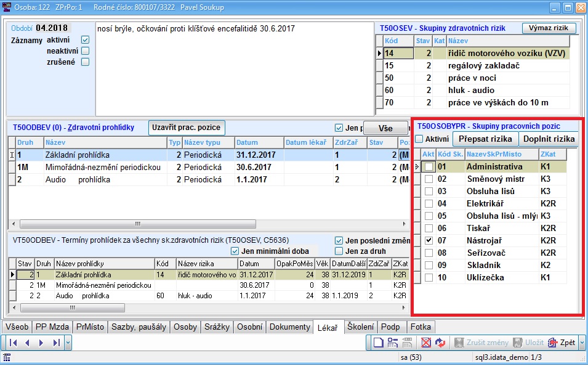The width and height of the screenshot is (588, 366).
Task: Click row selector arrow of Administrativa row
Action: [417, 166]
